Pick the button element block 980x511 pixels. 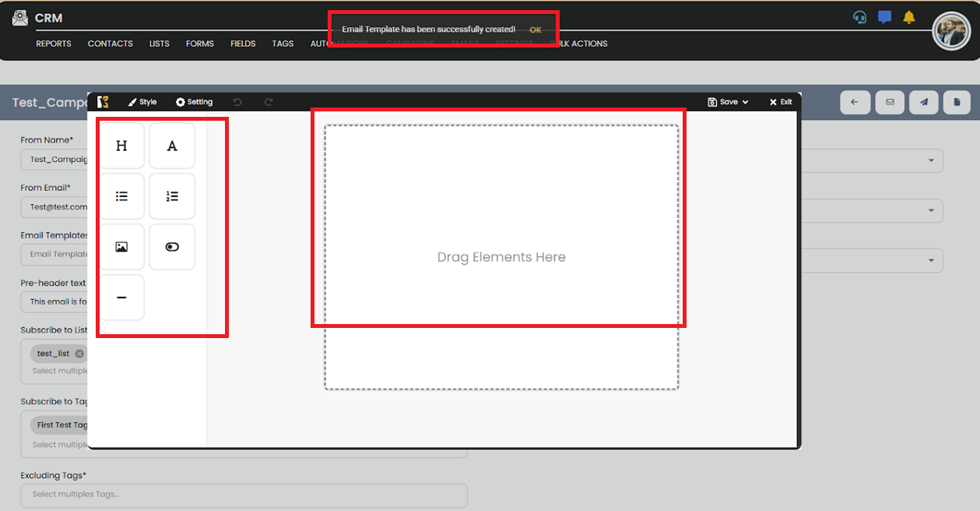[x=172, y=247]
